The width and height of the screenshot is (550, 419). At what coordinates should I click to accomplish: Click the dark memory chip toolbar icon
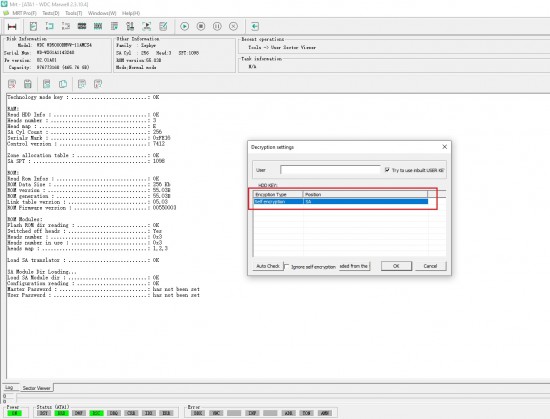82,26
